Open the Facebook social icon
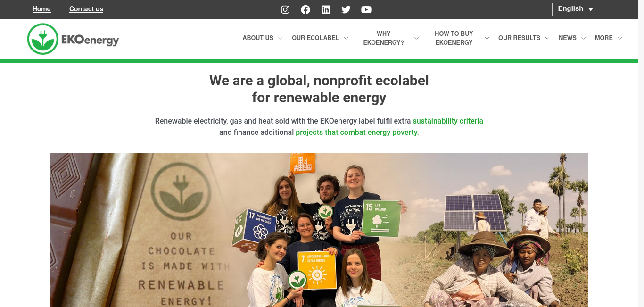This screenshot has width=644, height=307. (305, 9)
